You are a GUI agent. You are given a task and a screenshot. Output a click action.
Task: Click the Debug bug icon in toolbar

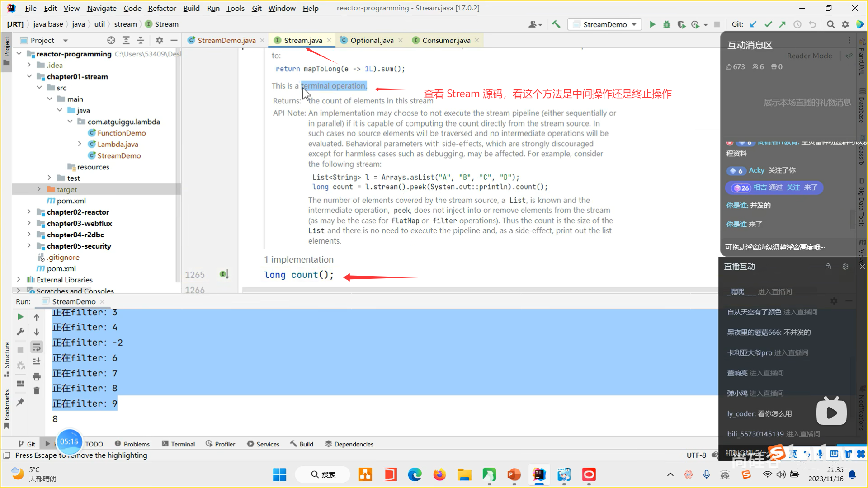[666, 24]
